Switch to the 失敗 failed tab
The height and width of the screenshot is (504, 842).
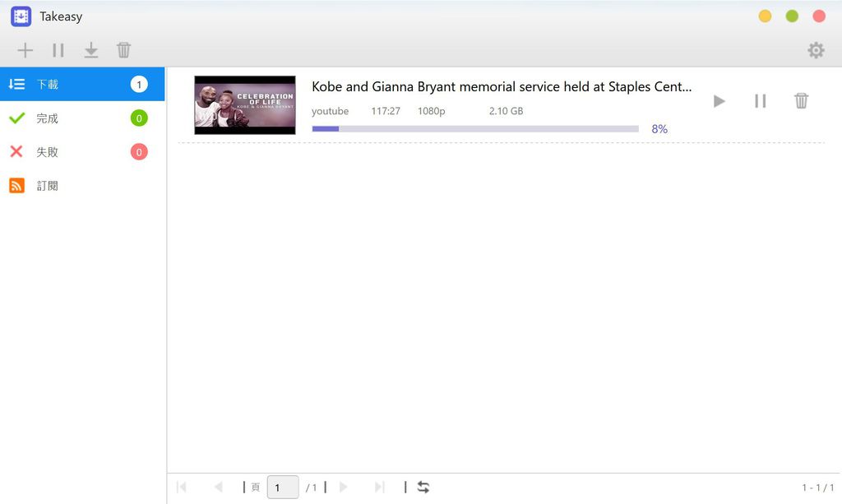coord(82,152)
